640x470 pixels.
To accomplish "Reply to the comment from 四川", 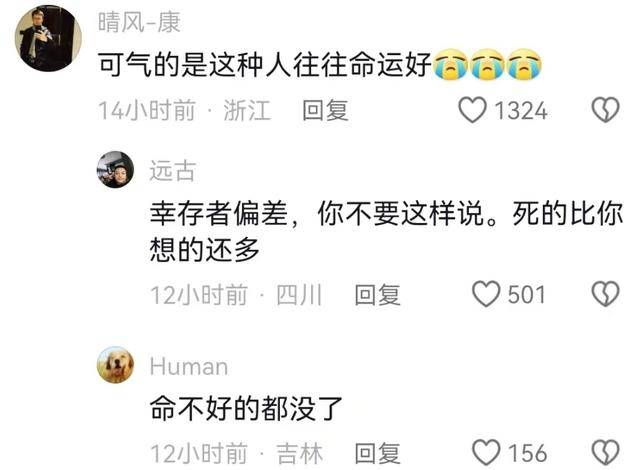I will point(378,295).
